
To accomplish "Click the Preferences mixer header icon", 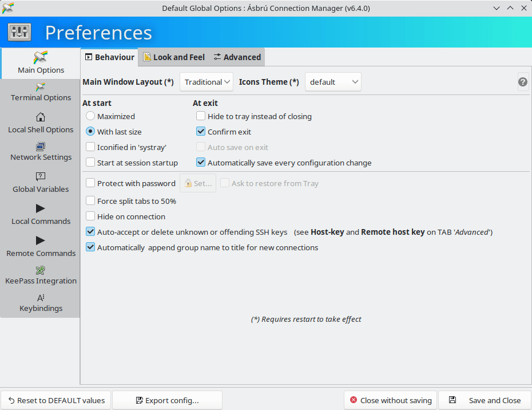I will pos(19,32).
